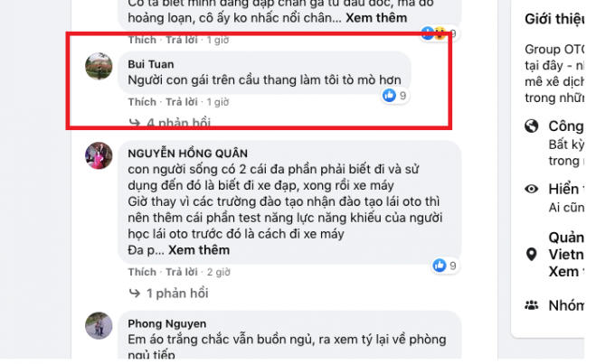
Task: Expand Xem thêm in the top comment
Action: pyautogui.click(x=376, y=18)
